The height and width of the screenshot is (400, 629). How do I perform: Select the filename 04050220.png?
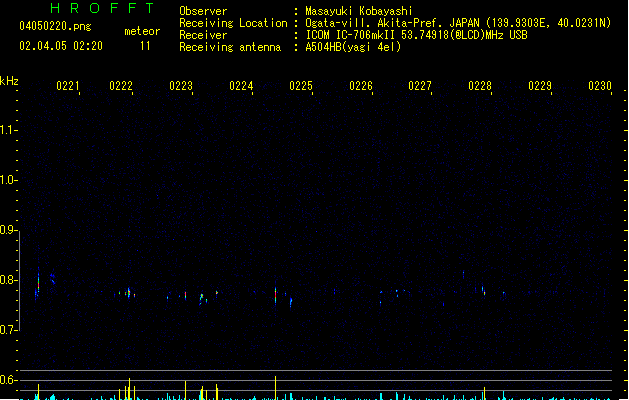55,26
